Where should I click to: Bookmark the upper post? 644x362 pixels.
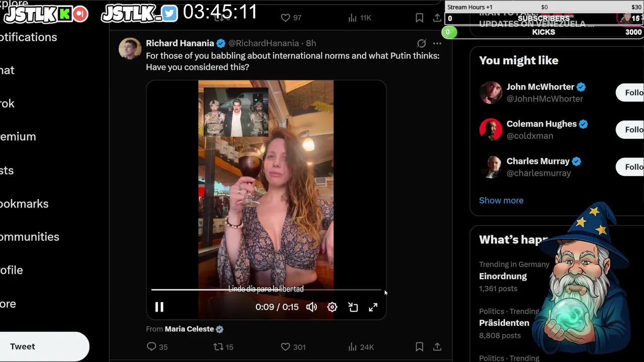(x=419, y=18)
